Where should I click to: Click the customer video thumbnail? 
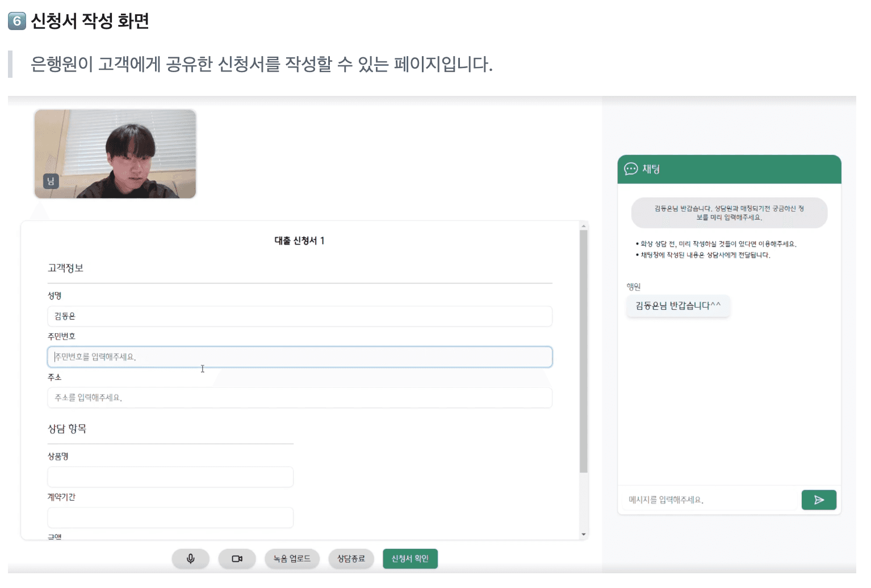pos(115,154)
